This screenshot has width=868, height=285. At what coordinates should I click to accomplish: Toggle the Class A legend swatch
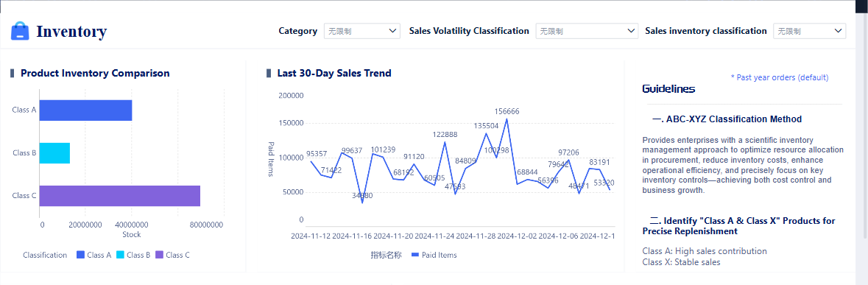pyautogui.click(x=80, y=255)
